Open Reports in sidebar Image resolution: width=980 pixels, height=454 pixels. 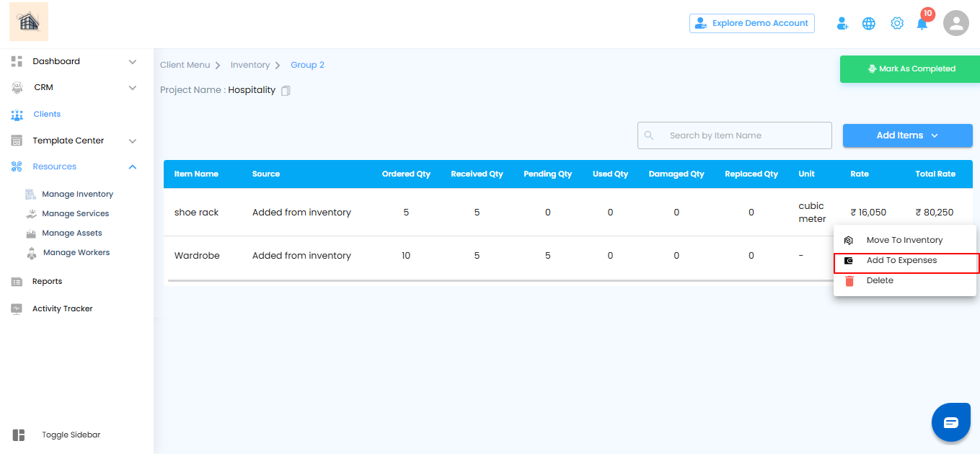[47, 282]
